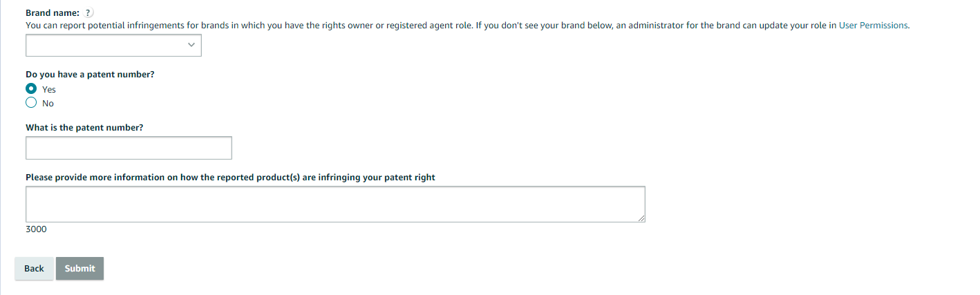This screenshot has height=295, width=980.
Task: Click the Brand name help question mark icon
Action: click(89, 13)
